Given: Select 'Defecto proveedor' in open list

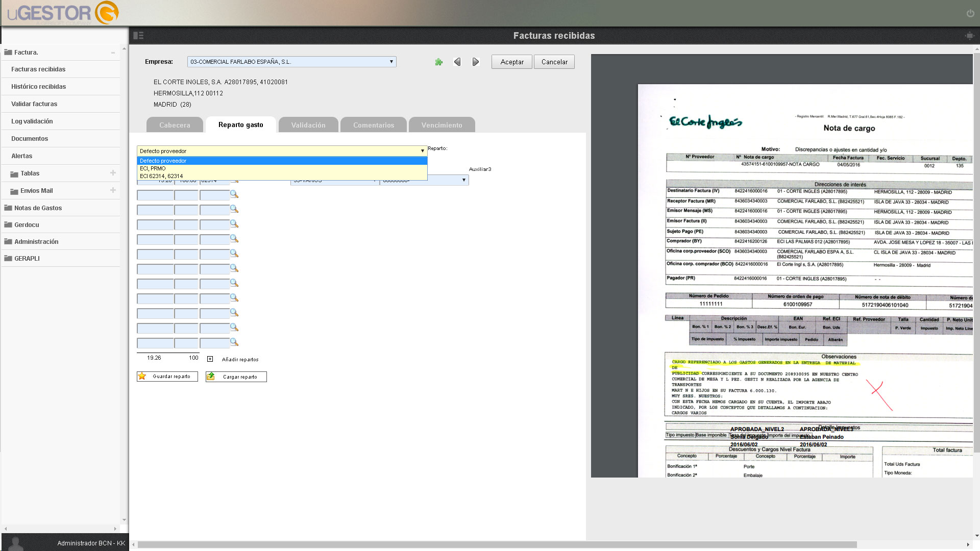Looking at the screenshot, I should click(282, 161).
